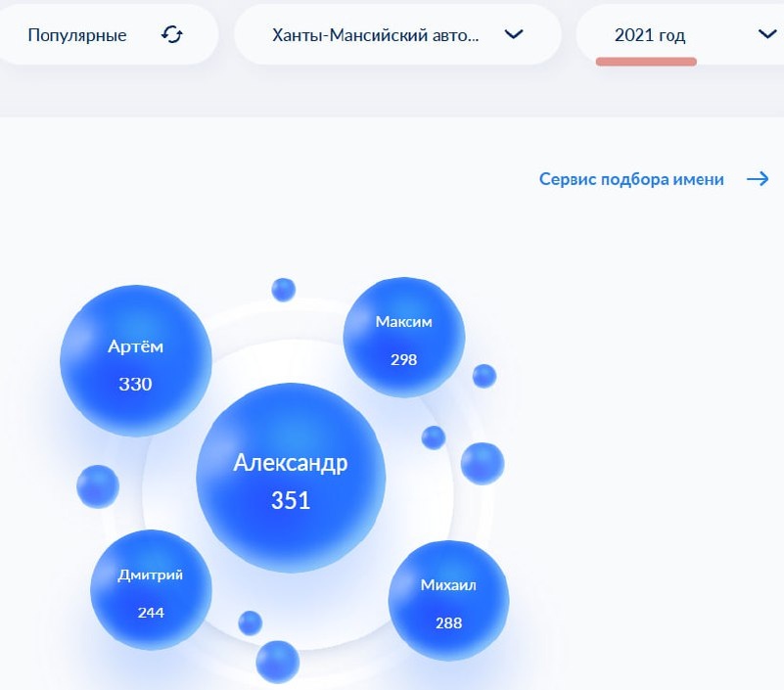This screenshot has width=784, height=690.
Task: Select the Михаил 288 bubble
Action: click(x=448, y=601)
